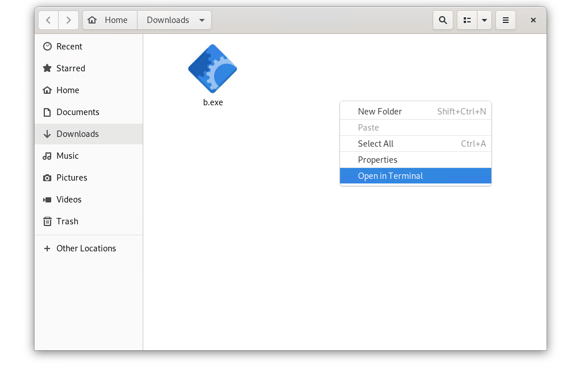Expand the view options dropdown arrow
588x375 pixels.
click(484, 20)
